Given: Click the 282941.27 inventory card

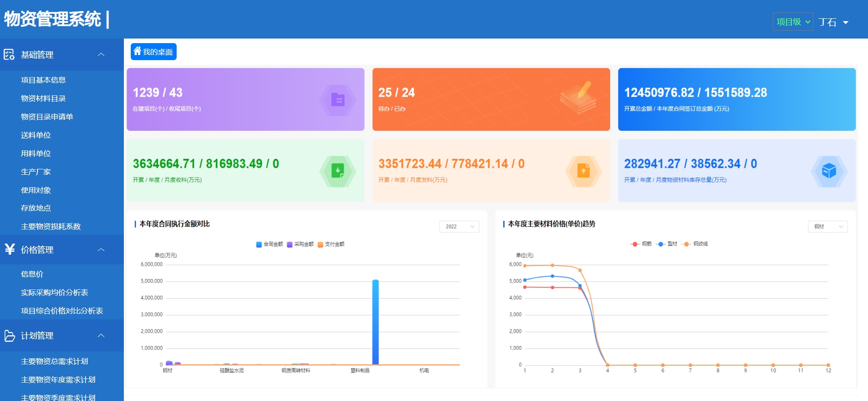Looking at the screenshot, I should 737,171.
